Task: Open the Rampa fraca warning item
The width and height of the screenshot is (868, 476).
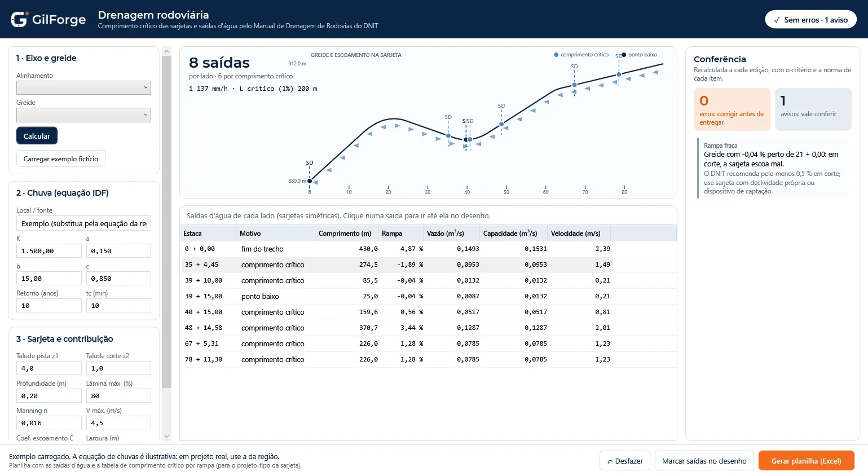Action: pos(772,168)
